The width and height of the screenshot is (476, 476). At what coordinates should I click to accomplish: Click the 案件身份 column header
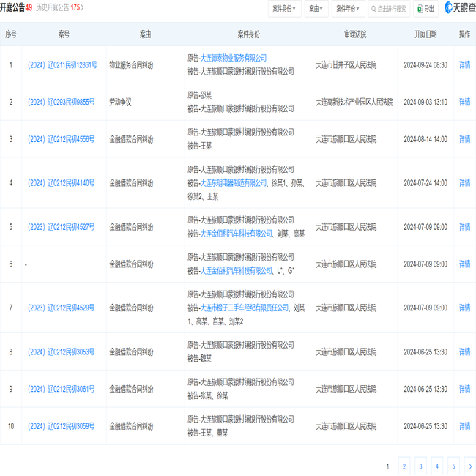click(249, 34)
